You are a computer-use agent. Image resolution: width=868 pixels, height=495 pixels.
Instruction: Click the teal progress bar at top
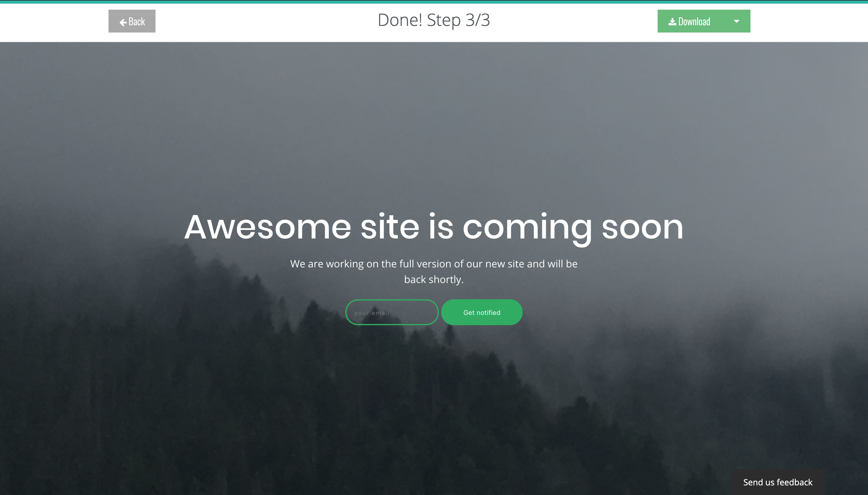click(x=434, y=2)
